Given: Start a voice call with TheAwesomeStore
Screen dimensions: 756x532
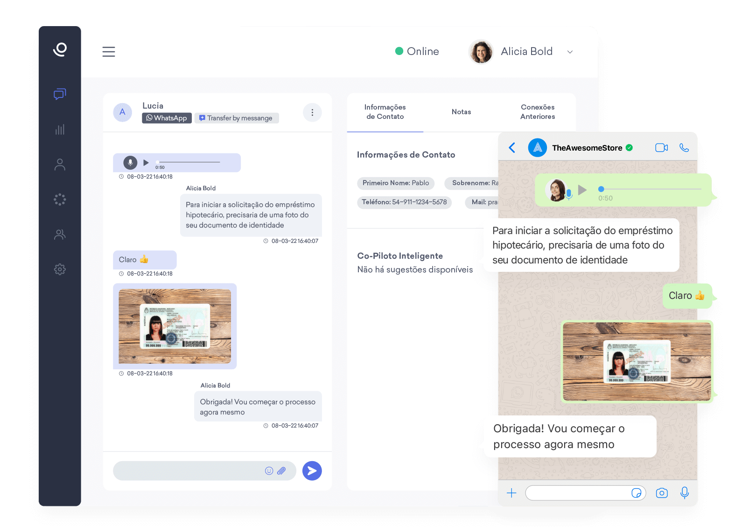Looking at the screenshot, I should coord(684,147).
